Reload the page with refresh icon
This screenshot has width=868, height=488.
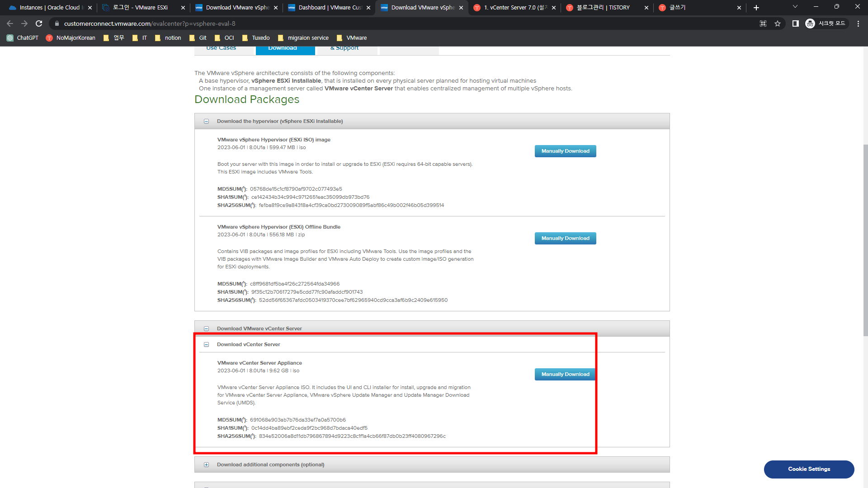click(39, 23)
